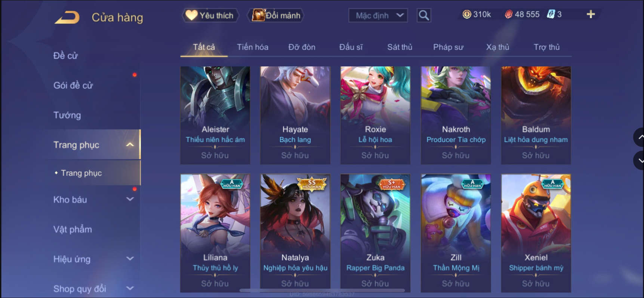644x298 pixels.
Task: Tap the red gem 48 555 icon
Action: pos(509,14)
